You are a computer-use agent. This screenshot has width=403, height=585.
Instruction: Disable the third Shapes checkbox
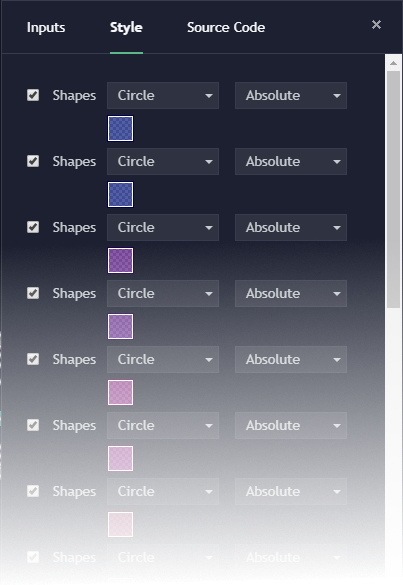[33, 227]
